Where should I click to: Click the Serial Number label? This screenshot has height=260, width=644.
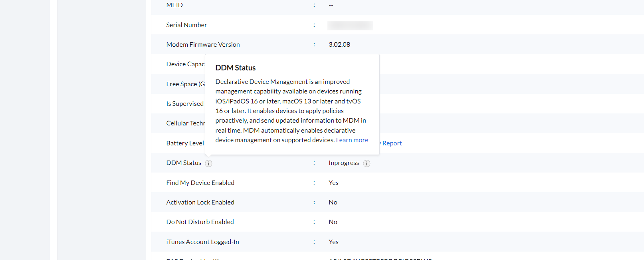pyautogui.click(x=186, y=25)
